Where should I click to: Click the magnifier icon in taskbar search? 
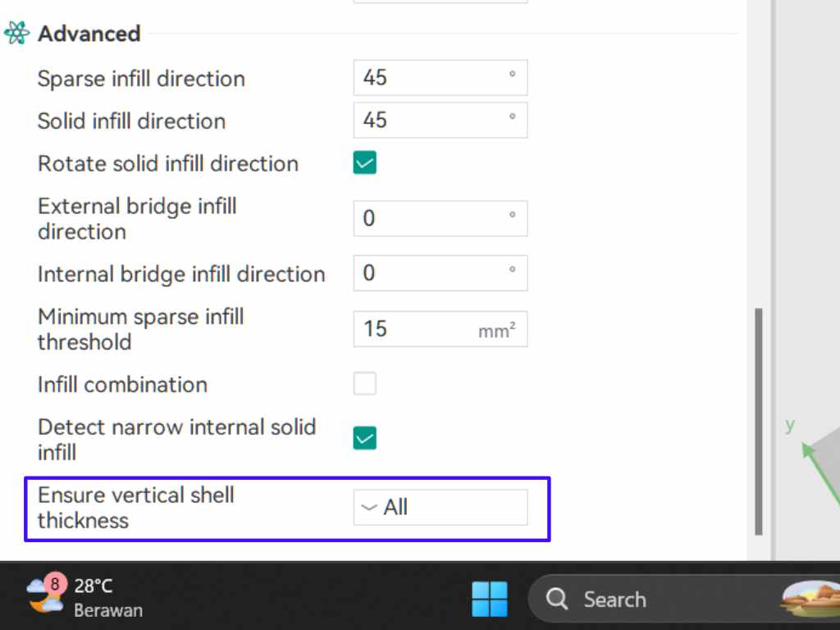pyautogui.click(x=557, y=600)
